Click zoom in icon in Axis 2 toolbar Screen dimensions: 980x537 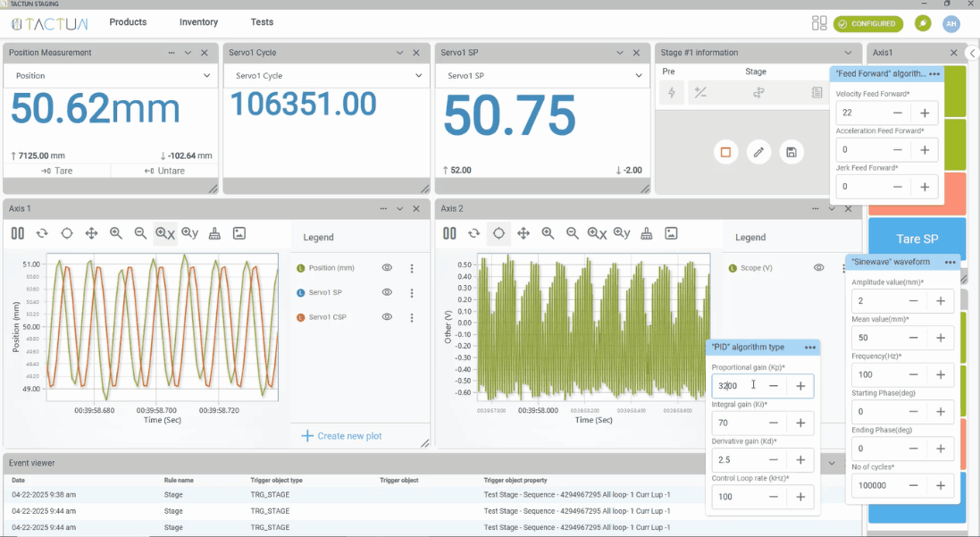tap(548, 233)
